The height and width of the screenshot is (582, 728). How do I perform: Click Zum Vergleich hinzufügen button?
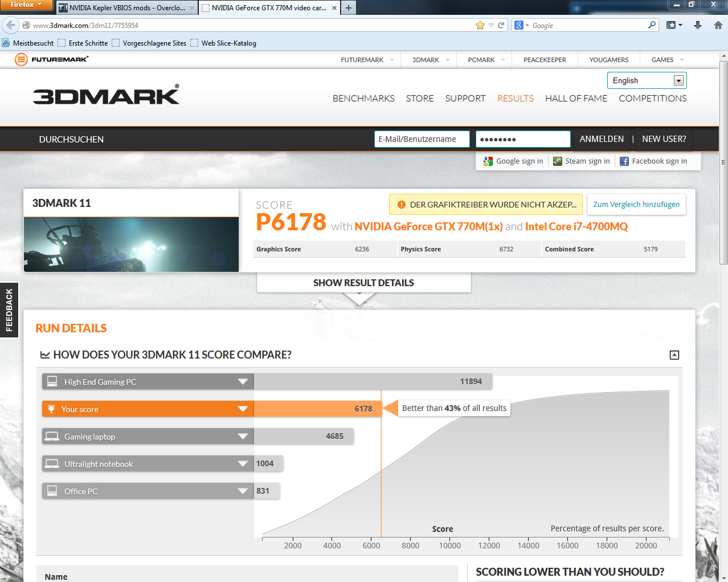pyautogui.click(x=636, y=205)
